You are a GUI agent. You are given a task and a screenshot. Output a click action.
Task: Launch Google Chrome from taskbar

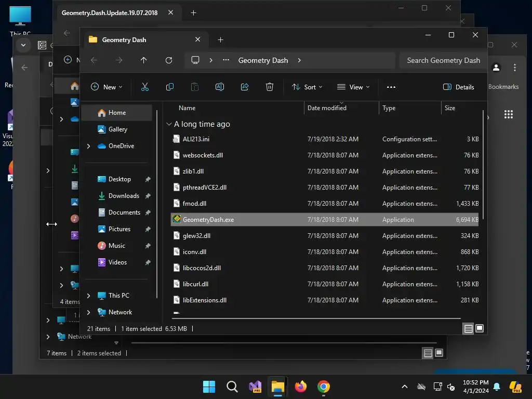[x=323, y=387]
